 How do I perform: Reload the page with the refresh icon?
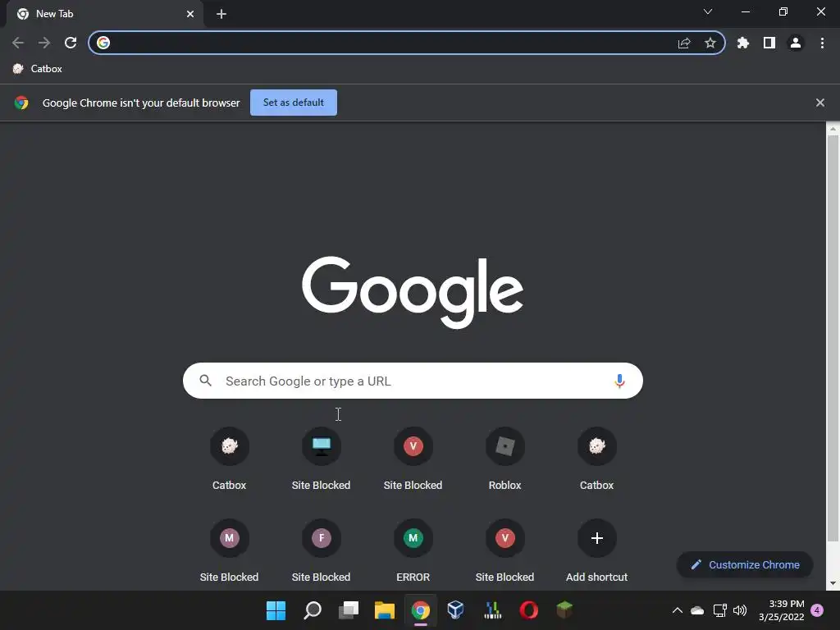click(x=71, y=43)
